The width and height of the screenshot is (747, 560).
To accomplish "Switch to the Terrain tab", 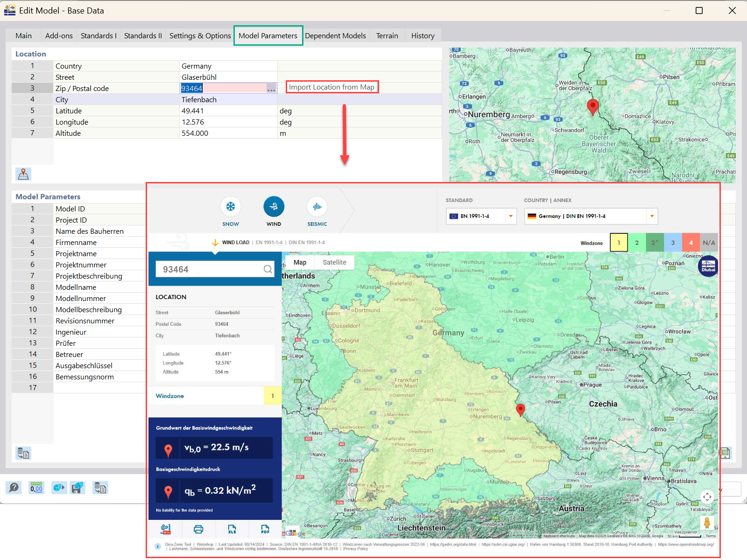I will pos(387,35).
